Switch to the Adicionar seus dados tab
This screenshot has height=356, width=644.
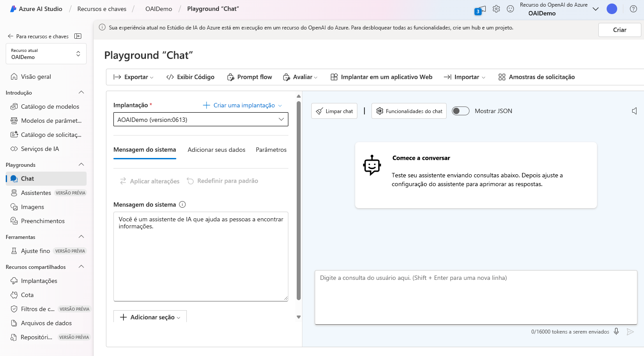(x=216, y=150)
